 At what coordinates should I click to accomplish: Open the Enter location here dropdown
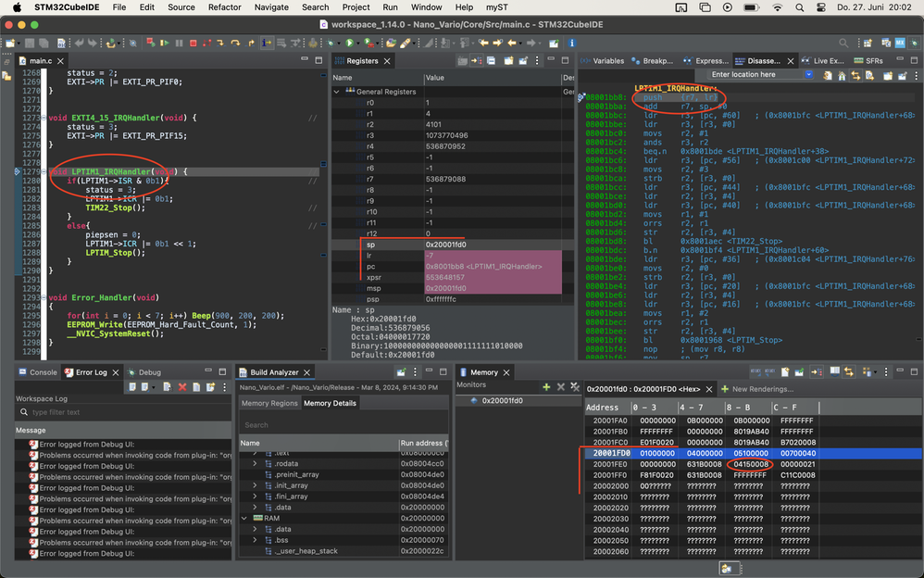(808, 74)
